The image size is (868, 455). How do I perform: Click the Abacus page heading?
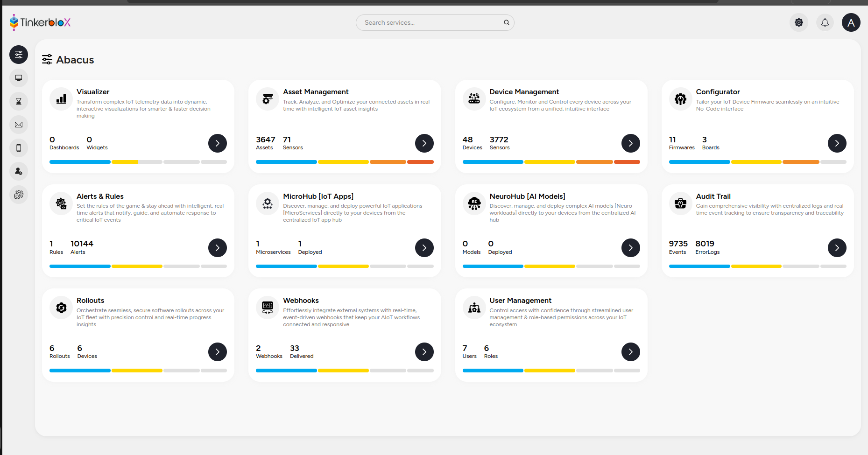(x=75, y=60)
